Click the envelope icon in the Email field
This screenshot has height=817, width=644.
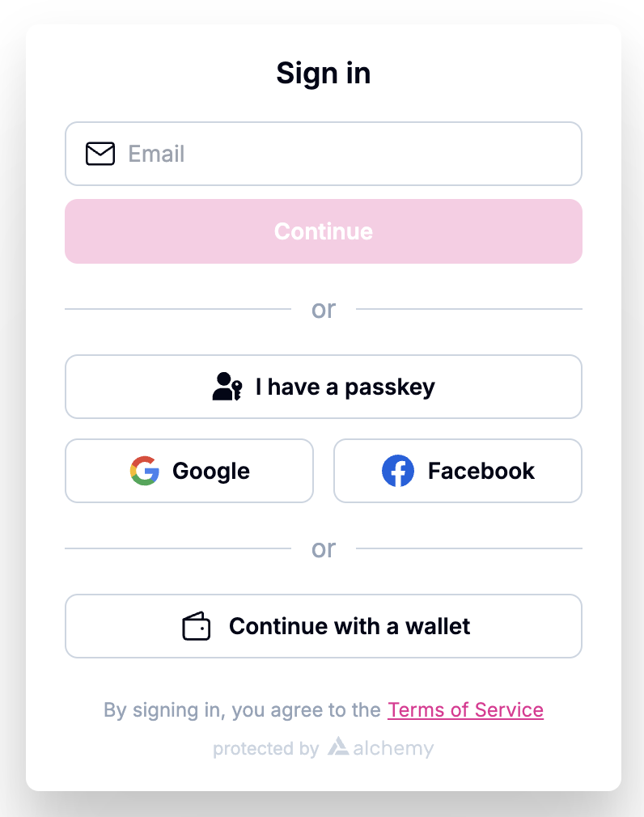click(100, 154)
